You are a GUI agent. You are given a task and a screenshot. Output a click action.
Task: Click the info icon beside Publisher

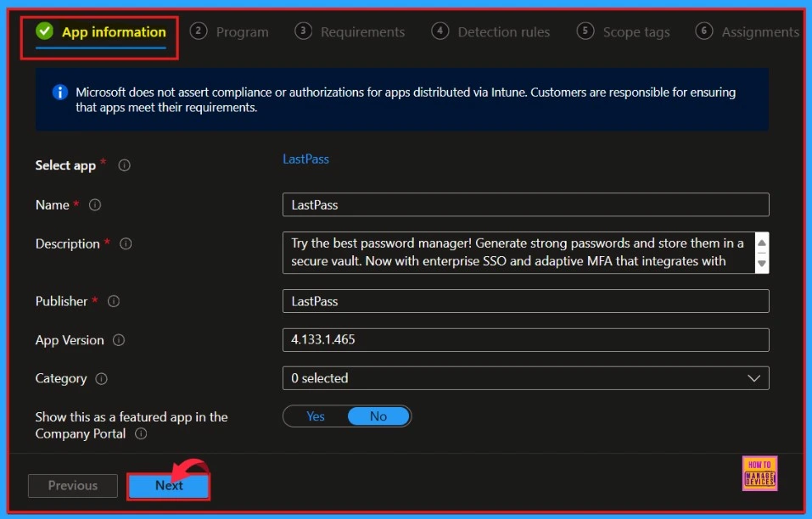coord(114,301)
